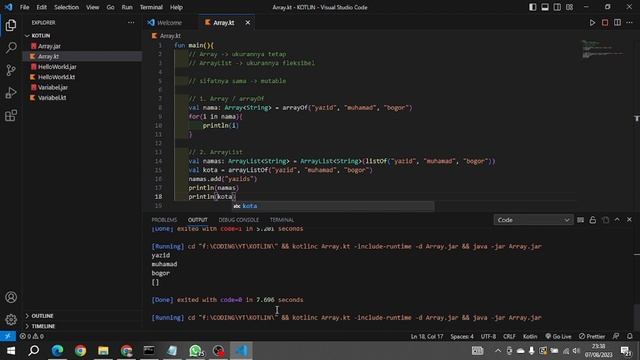This screenshot has height=360, width=640.
Task: Open the Run and Debug view
Action: point(11,93)
